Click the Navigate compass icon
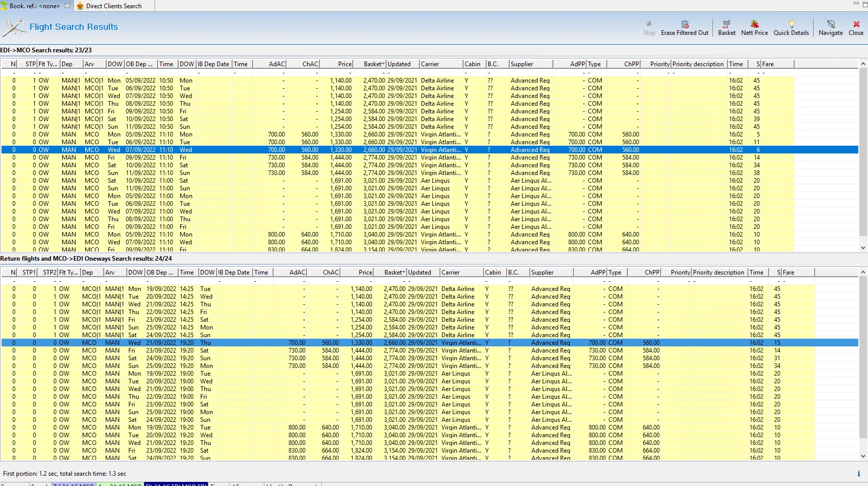The image size is (868, 486). click(x=831, y=25)
